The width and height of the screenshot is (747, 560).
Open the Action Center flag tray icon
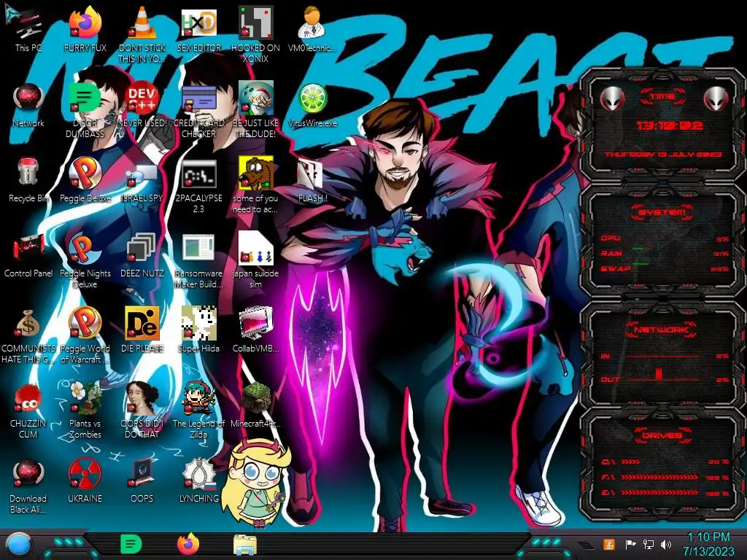[630, 544]
